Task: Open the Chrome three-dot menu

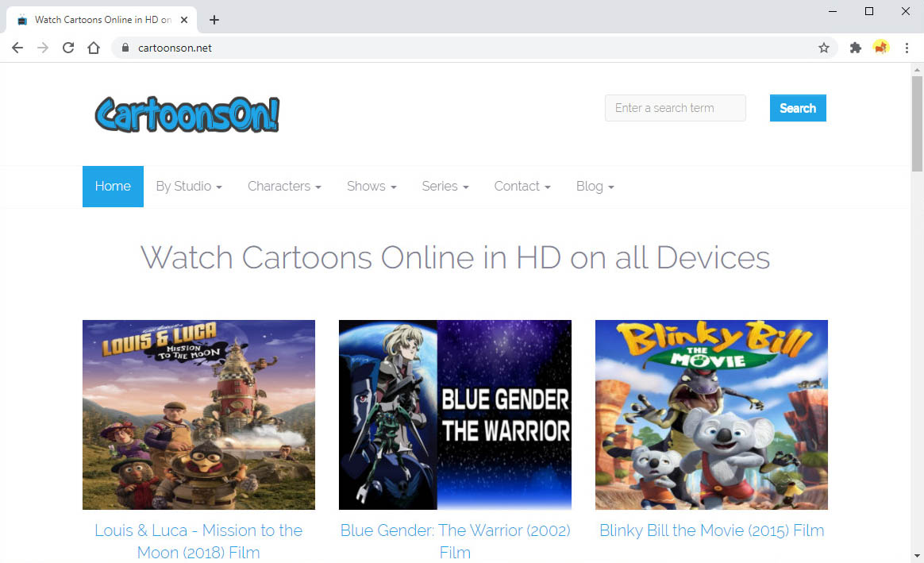Action: [907, 48]
